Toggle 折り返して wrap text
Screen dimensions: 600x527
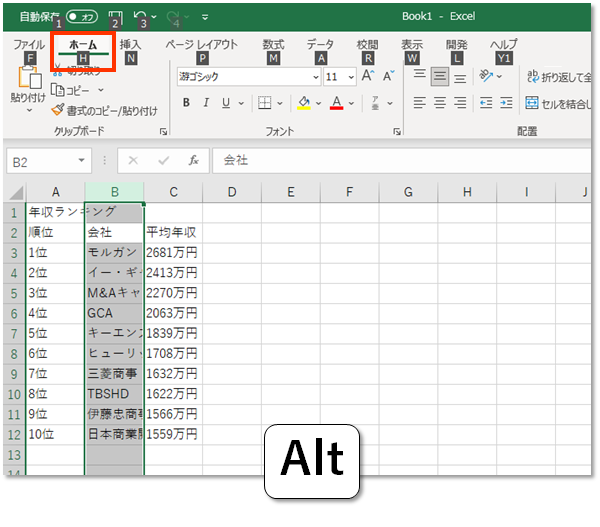558,77
